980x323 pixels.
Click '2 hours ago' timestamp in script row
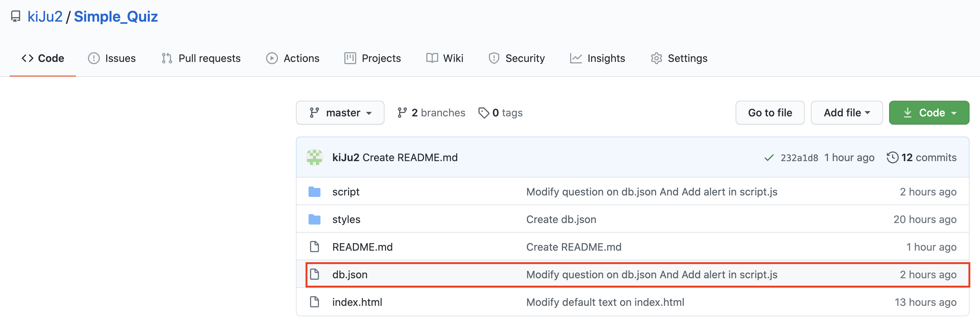click(x=928, y=192)
